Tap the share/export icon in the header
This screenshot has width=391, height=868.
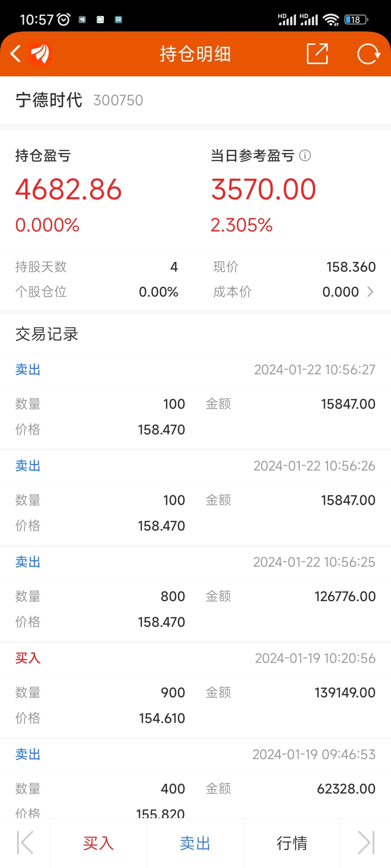[x=318, y=54]
